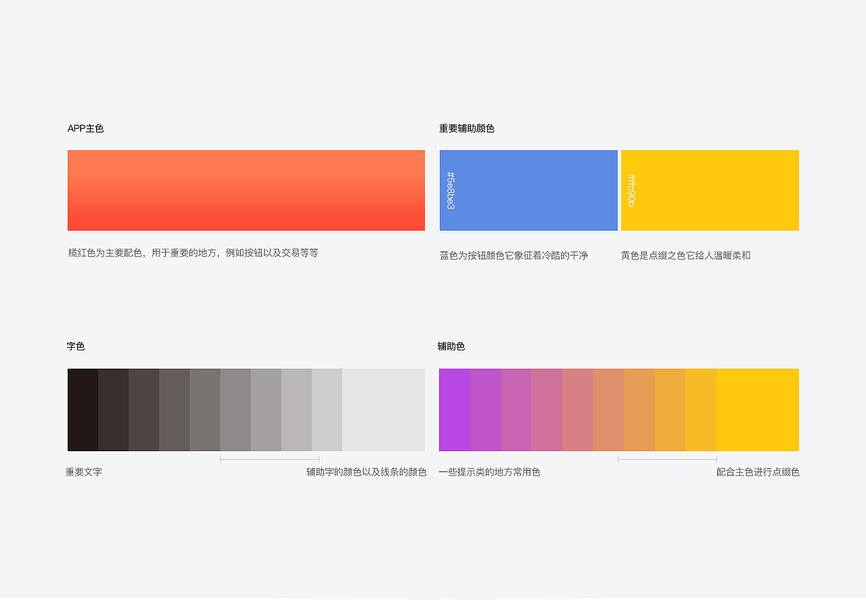The height and width of the screenshot is (600, 866).
Task: Select the "配合主色进行点缀色" caption
Action: [758, 472]
